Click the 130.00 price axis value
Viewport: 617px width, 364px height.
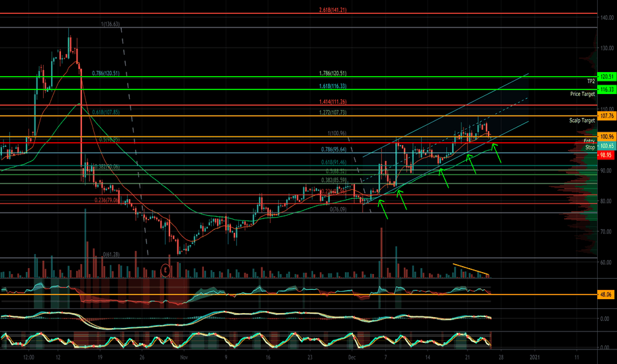pyautogui.click(x=607, y=48)
